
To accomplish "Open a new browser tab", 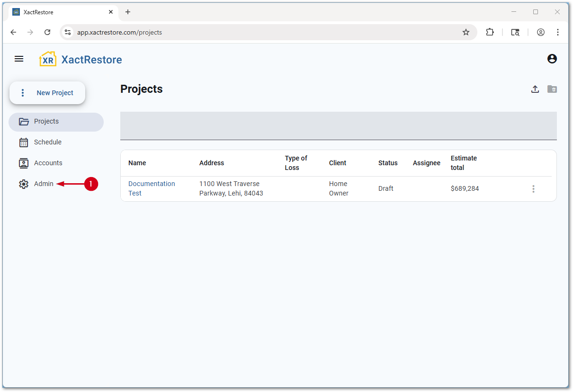I will pos(128,12).
